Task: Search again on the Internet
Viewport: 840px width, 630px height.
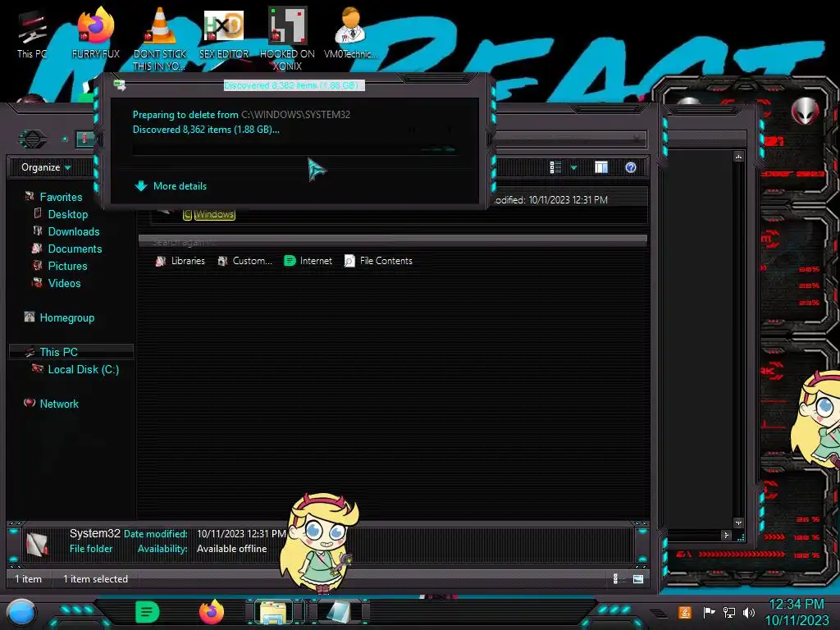Action: (x=308, y=261)
